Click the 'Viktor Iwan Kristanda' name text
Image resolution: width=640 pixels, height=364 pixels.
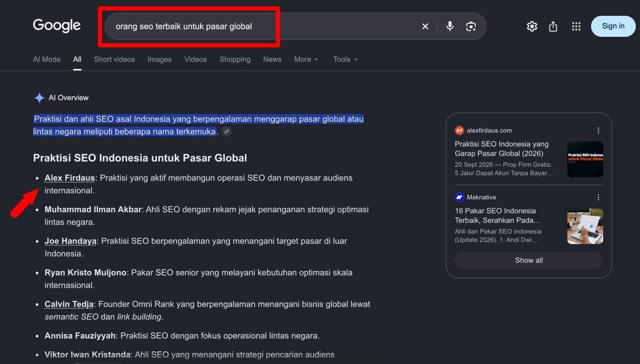coord(88,355)
